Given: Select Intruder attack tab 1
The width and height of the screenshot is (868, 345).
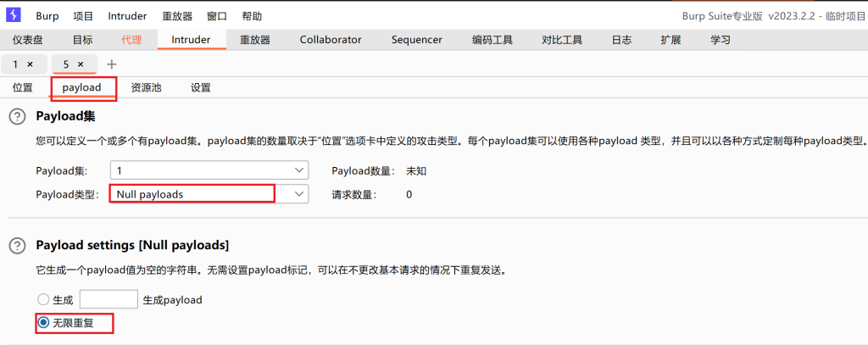Looking at the screenshot, I should [x=16, y=64].
